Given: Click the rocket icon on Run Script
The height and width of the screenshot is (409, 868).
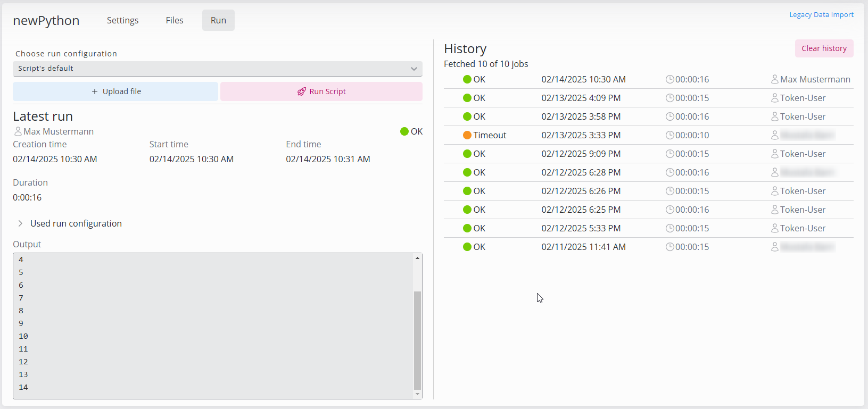Looking at the screenshot, I should coord(301,91).
